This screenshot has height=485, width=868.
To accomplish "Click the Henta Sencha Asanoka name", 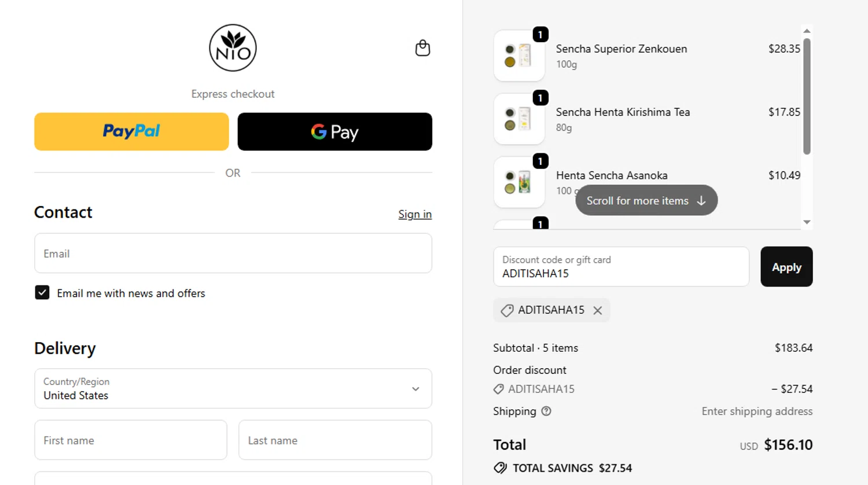I will point(612,175).
